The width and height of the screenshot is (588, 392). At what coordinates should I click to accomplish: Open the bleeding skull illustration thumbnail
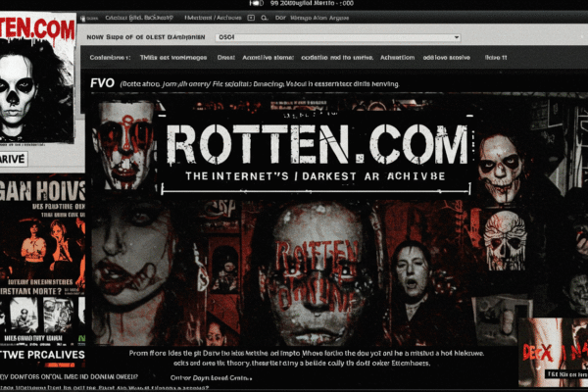click(505, 240)
